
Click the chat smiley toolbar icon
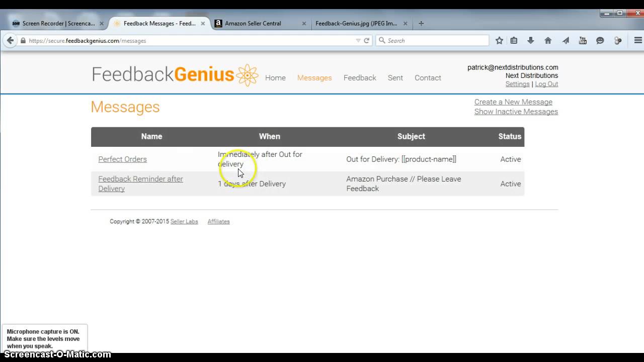[600, 41]
